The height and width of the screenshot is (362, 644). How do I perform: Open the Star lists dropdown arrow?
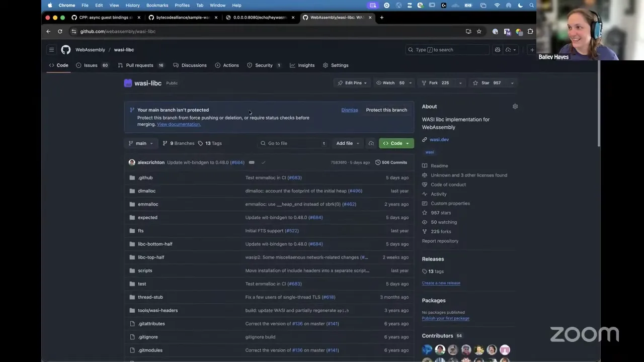[x=512, y=83]
